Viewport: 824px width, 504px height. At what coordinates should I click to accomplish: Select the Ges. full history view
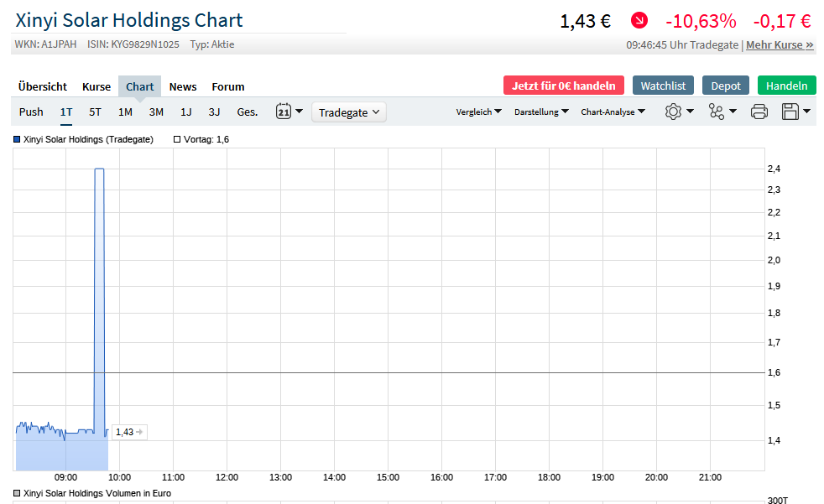247,111
